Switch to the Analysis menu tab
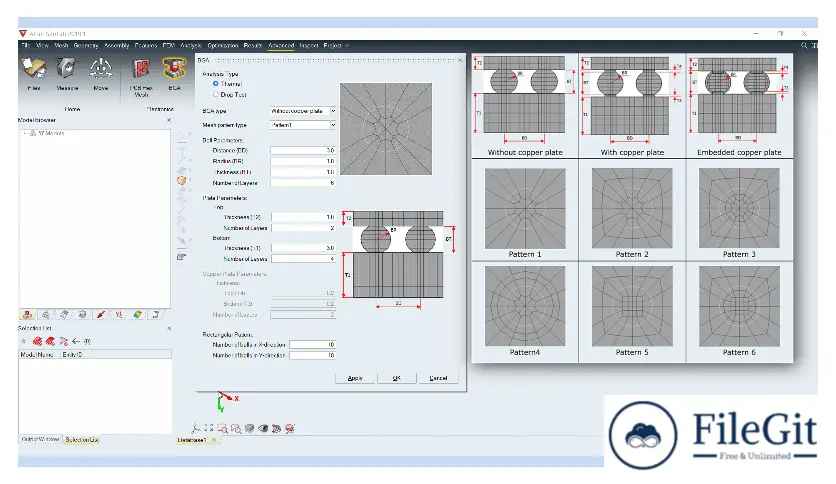 point(191,46)
